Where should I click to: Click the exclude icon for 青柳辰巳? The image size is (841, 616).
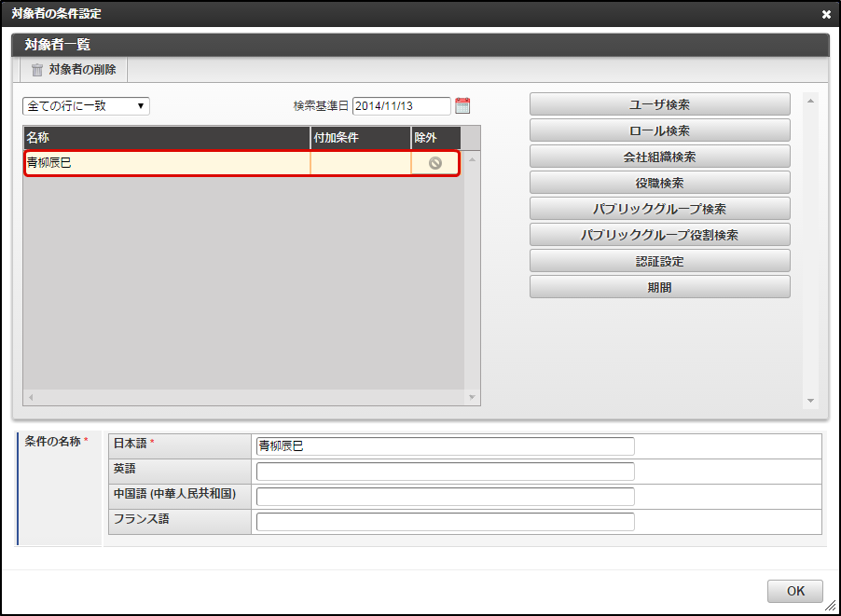pos(435,163)
